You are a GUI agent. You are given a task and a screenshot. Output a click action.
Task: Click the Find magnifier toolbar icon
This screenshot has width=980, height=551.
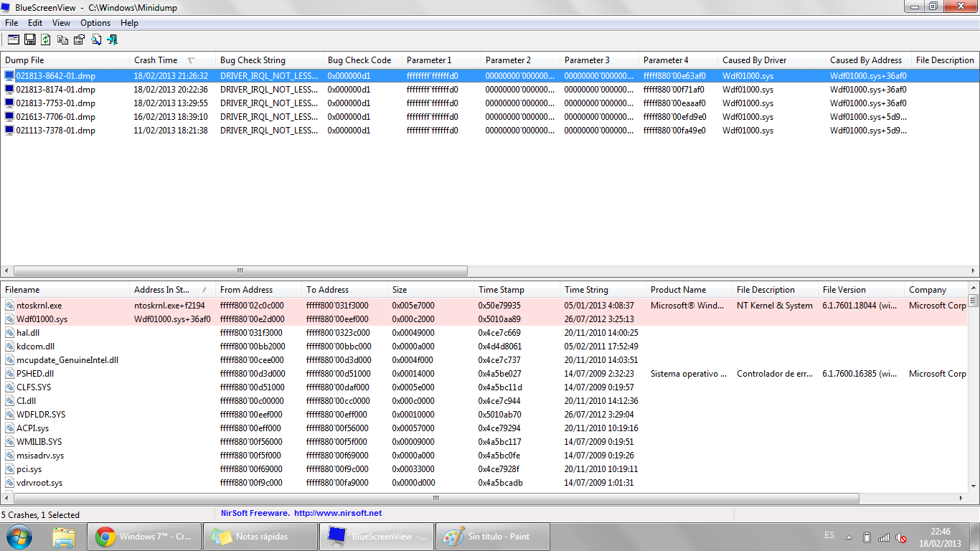(x=96, y=39)
